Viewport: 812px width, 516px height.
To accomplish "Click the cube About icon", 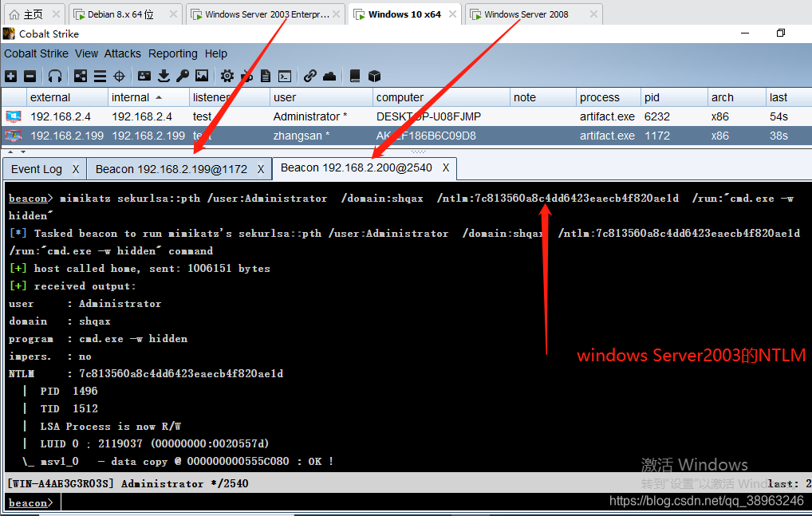I will point(374,77).
